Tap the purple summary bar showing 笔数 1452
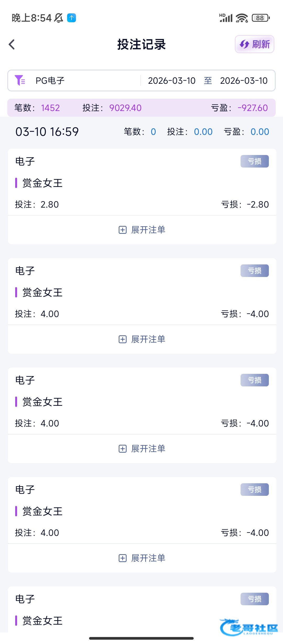The height and width of the screenshot is (644, 283). pos(141,108)
